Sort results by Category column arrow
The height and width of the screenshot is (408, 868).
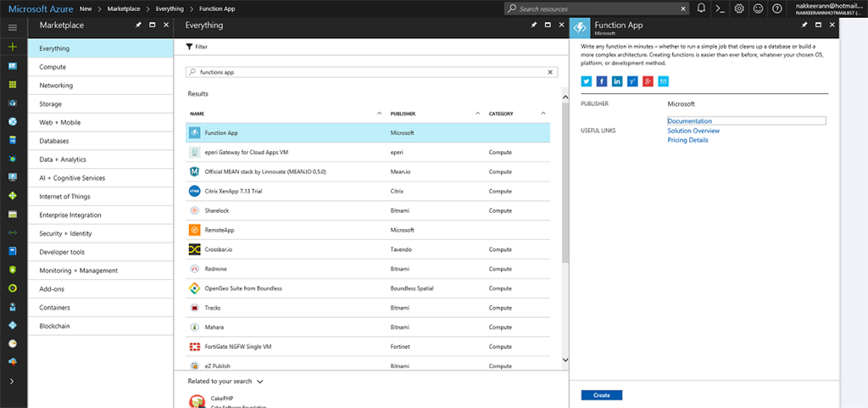coord(542,113)
